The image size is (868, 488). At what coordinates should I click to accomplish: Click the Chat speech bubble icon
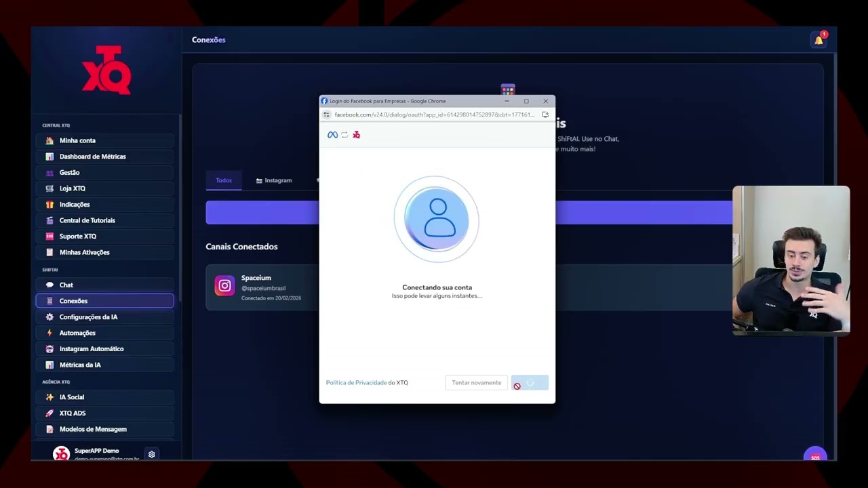pos(50,285)
